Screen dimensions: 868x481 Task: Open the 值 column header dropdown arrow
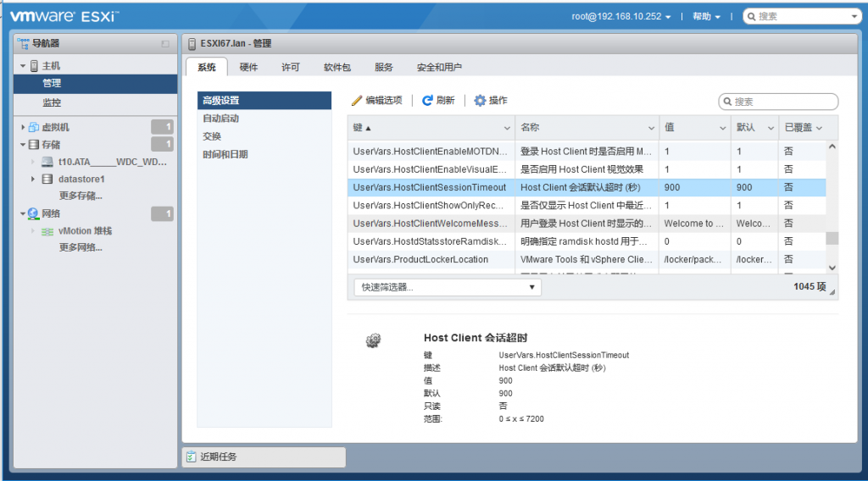click(x=722, y=128)
